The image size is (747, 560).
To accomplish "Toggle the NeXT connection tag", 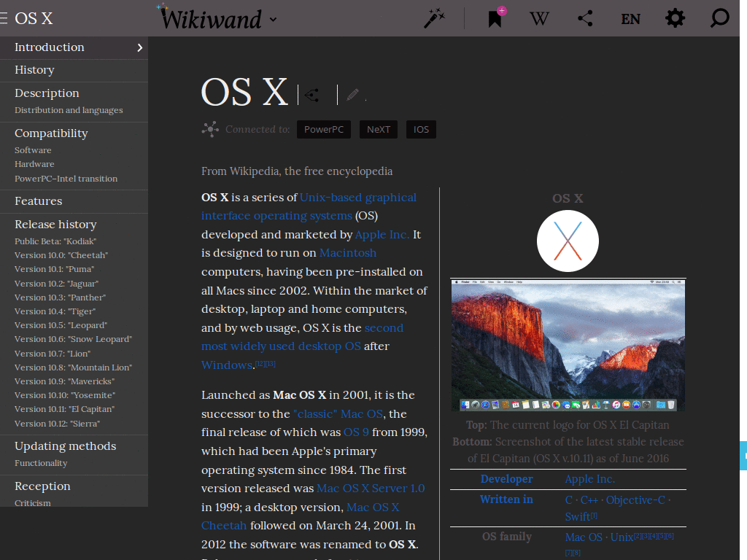I will [x=378, y=129].
